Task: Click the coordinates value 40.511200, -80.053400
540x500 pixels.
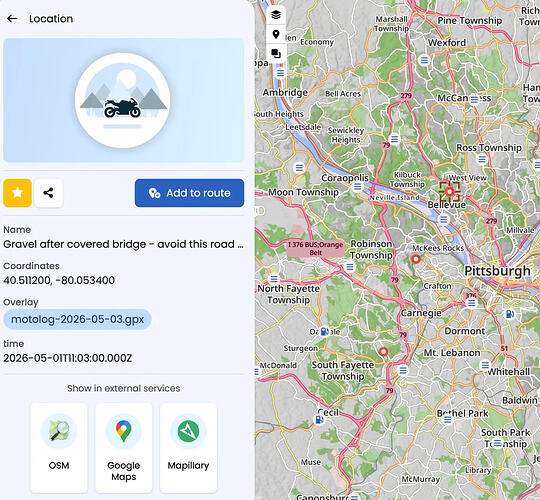Action: pyautogui.click(x=59, y=280)
